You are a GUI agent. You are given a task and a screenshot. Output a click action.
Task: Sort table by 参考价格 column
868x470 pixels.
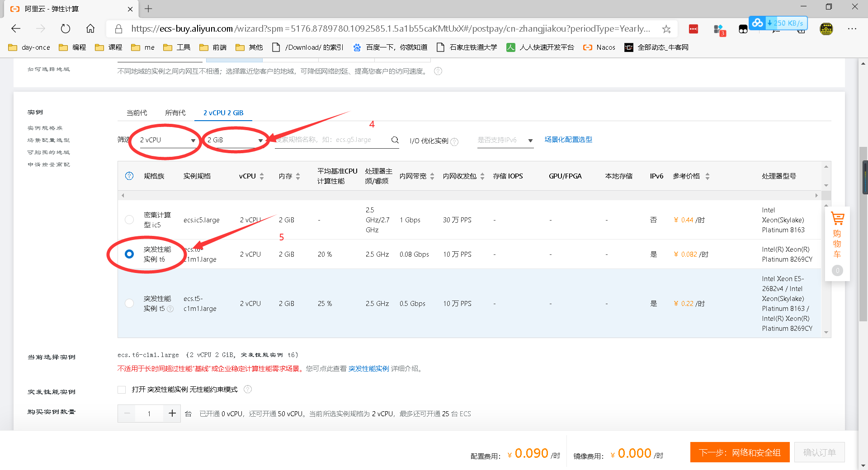[x=708, y=176]
